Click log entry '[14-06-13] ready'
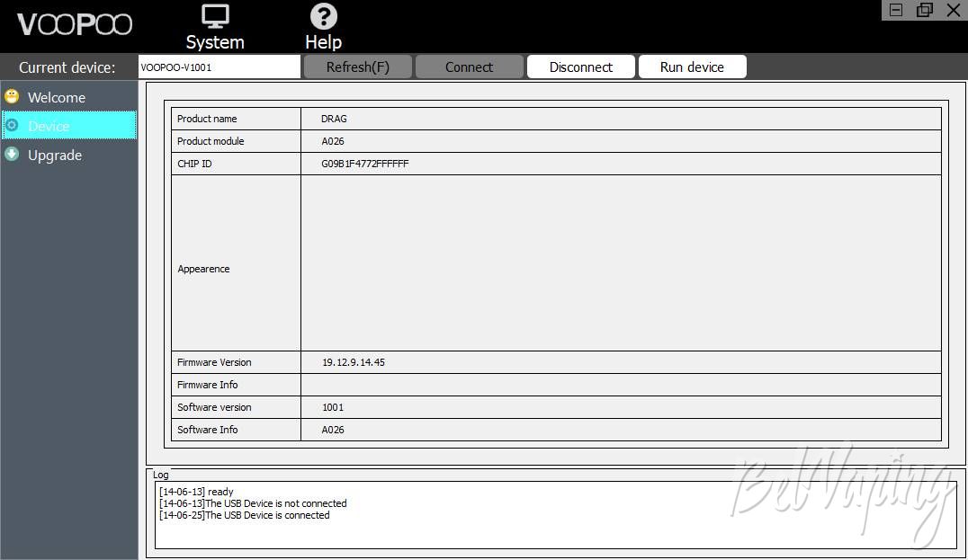The width and height of the screenshot is (968, 560). pyautogui.click(x=196, y=492)
